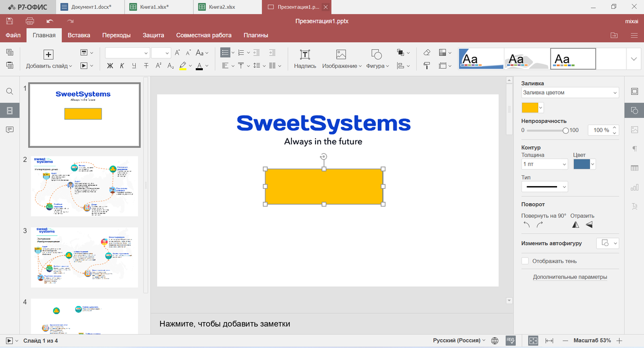Save the presentation with the diskette icon

(9, 21)
